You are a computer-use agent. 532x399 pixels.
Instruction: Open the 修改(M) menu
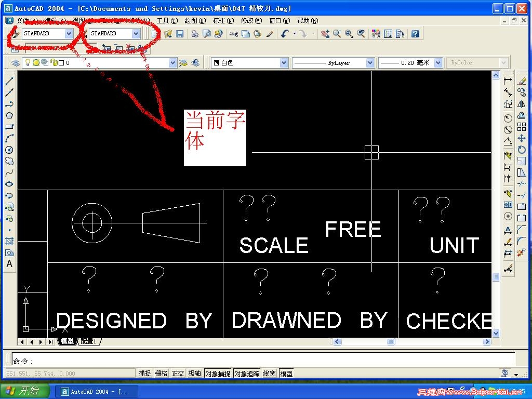pyautogui.click(x=251, y=21)
